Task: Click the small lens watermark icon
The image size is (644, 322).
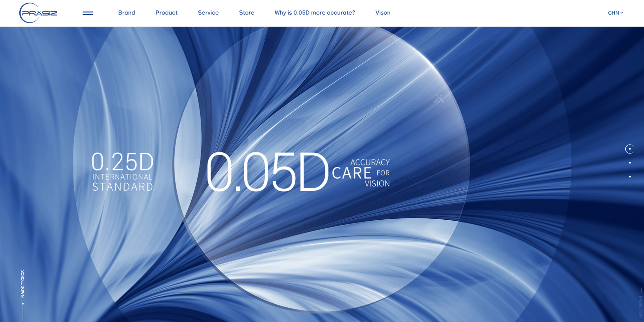Action: [439, 99]
